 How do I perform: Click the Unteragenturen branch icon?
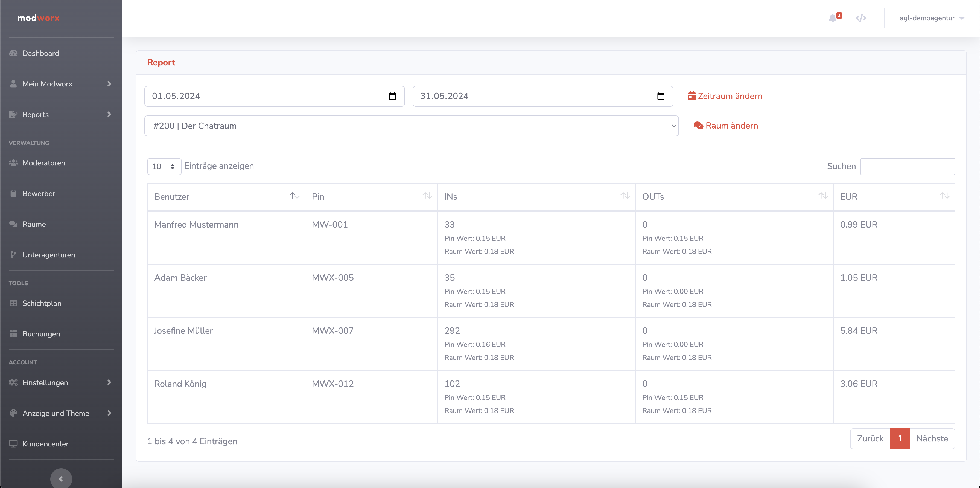14,255
